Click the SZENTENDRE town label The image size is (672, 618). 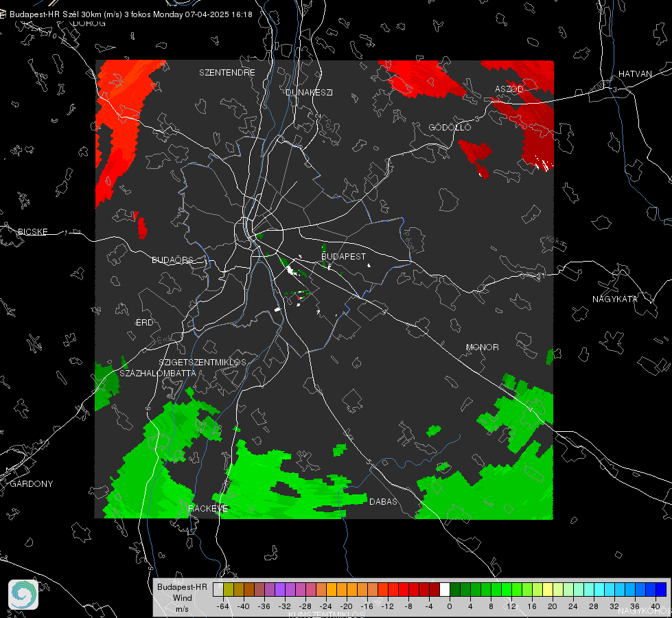[x=227, y=73]
